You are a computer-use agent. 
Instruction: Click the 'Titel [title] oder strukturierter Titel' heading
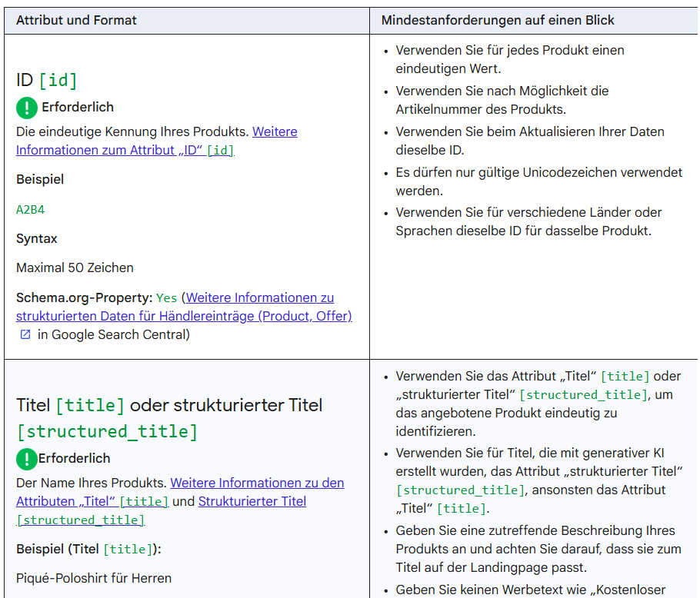point(169,418)
